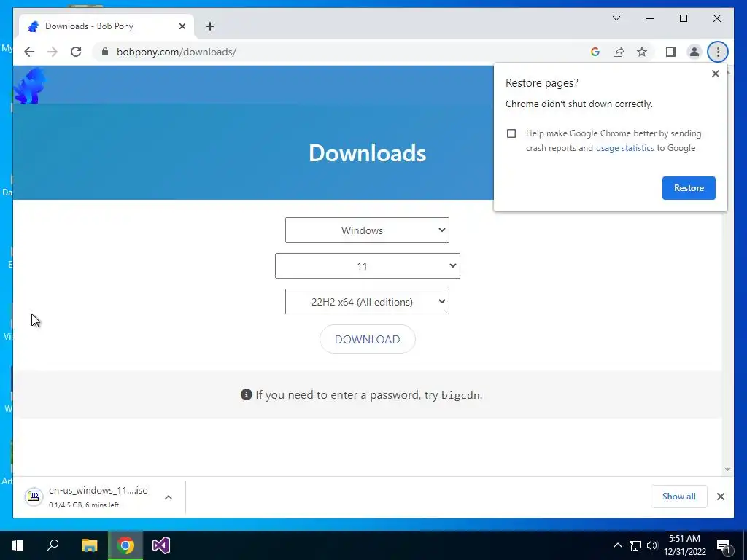
Task: Close the downloads shelf
Action: click(x=720, y=497)
